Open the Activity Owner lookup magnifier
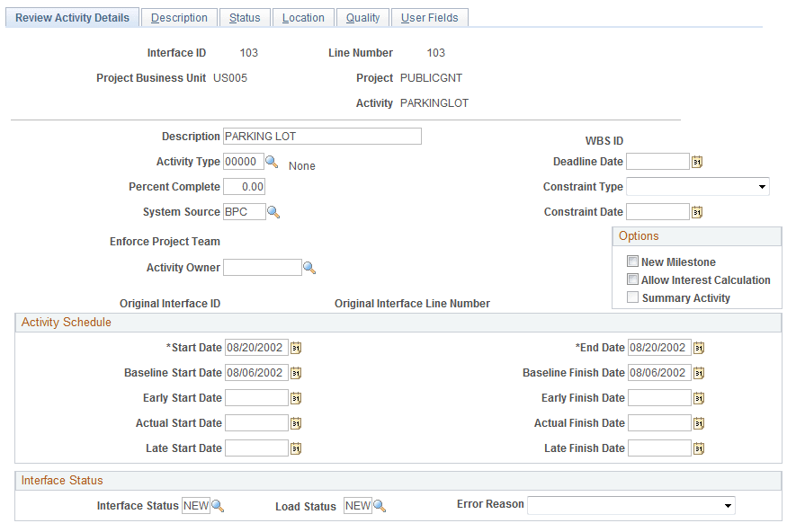Viewport: 796px width, 532px height. [310, 267]
